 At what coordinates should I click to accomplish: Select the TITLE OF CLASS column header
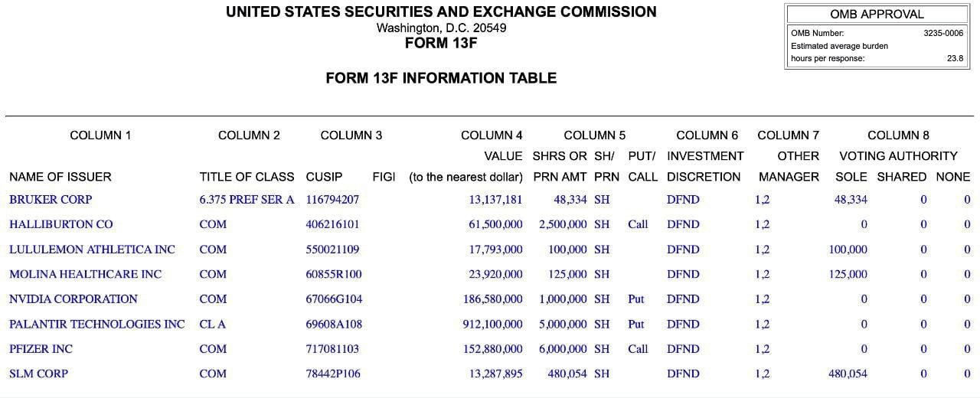pyautogui.click(x=247, y=177)
